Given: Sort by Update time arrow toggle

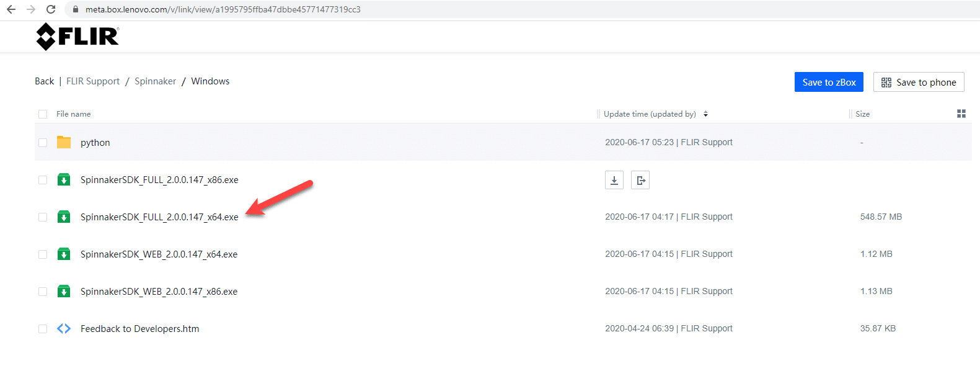Looking at the screenshot, I should [705, 114].
